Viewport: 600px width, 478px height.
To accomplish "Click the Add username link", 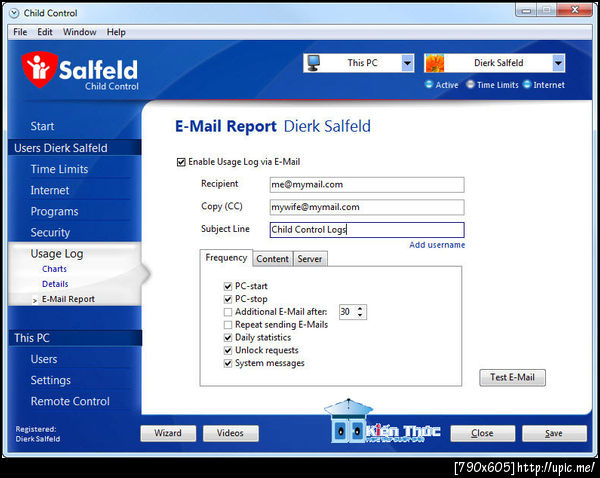I will [x=437, y=245].
